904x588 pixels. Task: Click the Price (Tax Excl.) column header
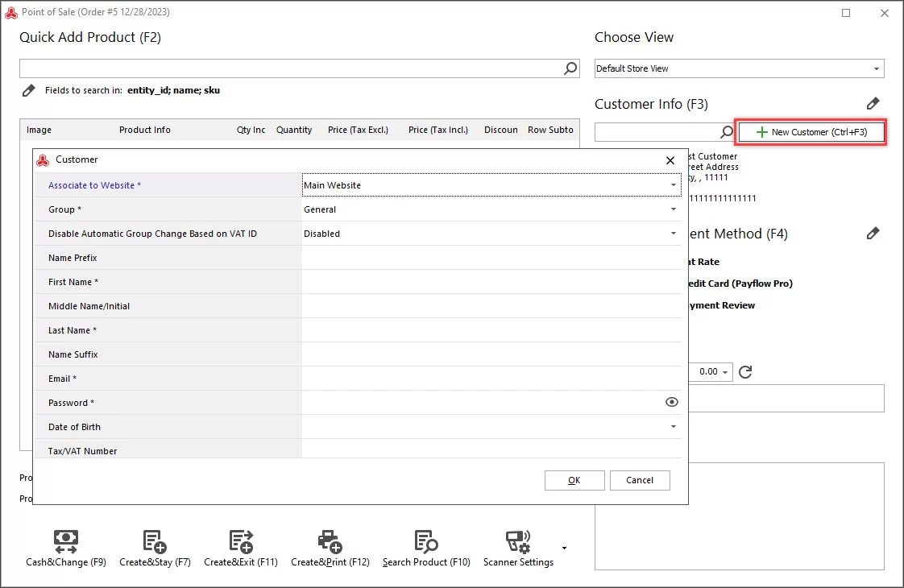[358, 130]
